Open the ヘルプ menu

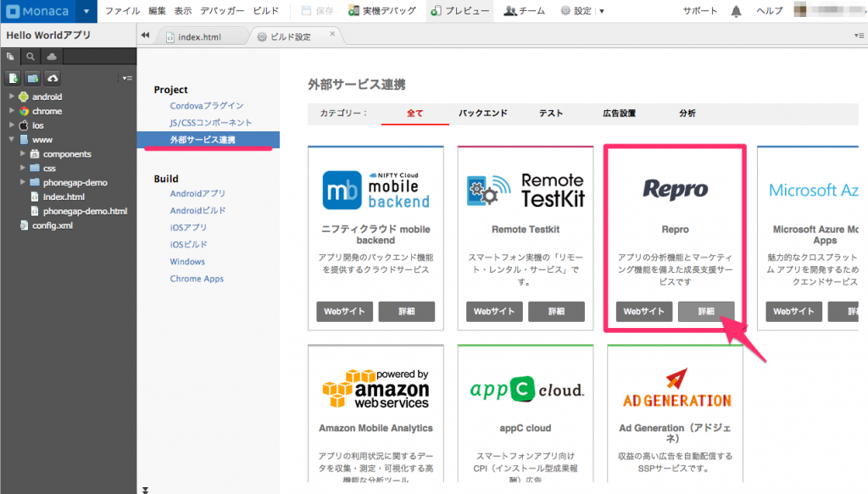[x=770, y=11]
